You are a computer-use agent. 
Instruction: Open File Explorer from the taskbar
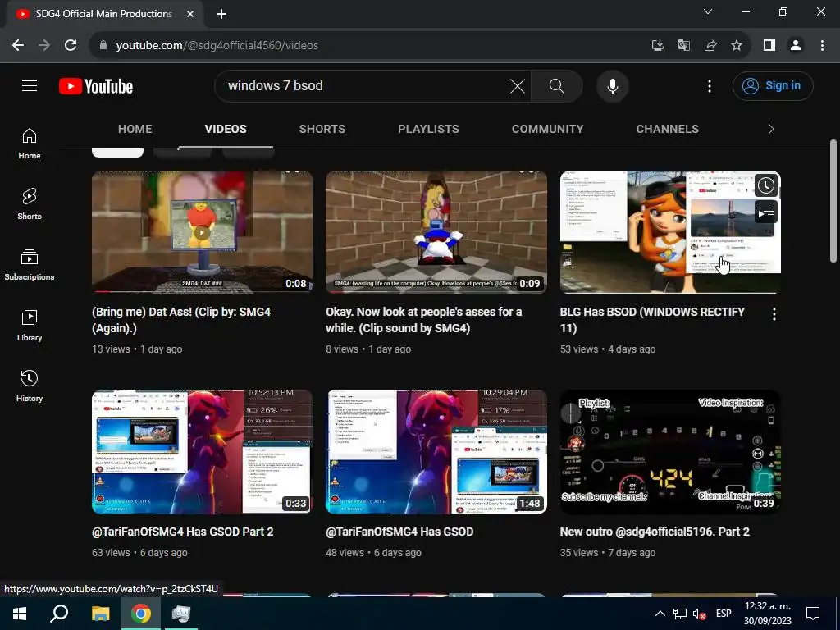(100, 614)
